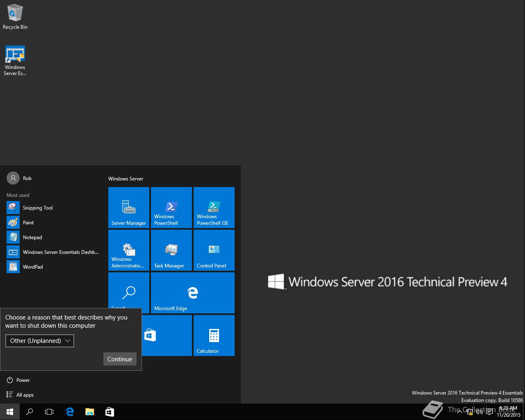
Task: Open the Windows Administrative Tools tile
Action: 129,250
